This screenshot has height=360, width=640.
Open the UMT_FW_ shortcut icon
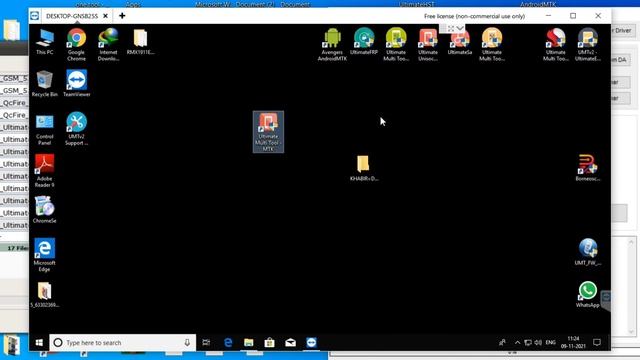pyautogui.click(x=588, y=252)
